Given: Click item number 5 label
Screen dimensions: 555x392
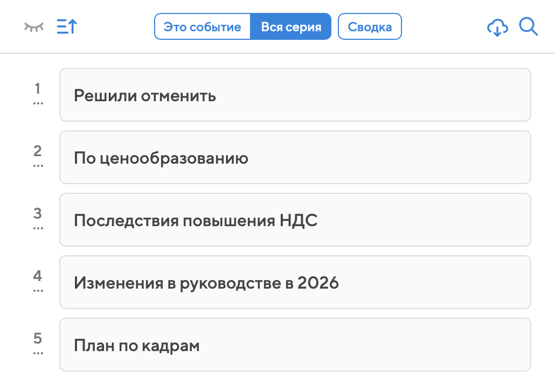Looking at the screenshot, I should point(38,338).
